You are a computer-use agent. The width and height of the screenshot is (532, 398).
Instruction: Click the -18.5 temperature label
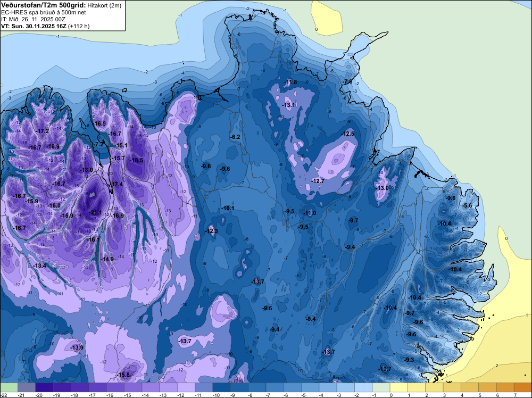(137, 161)
